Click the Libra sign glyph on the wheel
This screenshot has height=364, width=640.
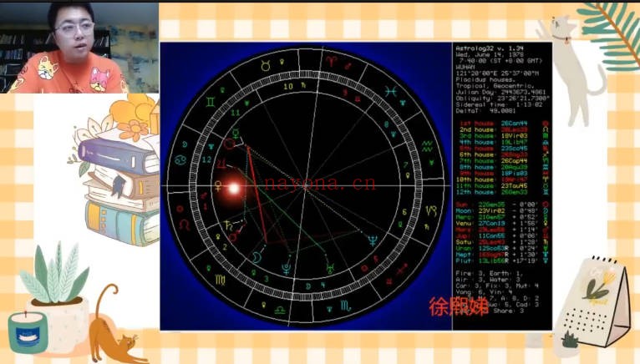tap(280, 310)
